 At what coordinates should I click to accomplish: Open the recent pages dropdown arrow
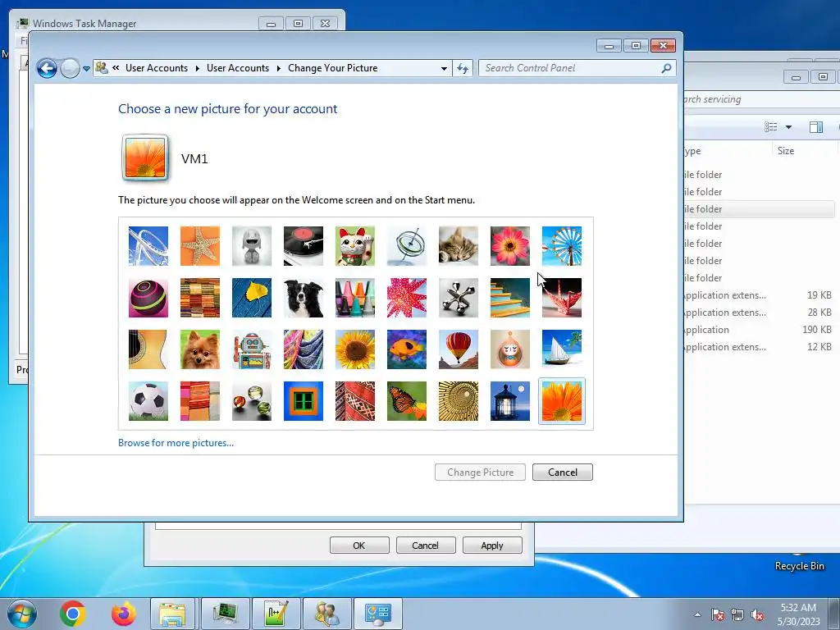86,69
